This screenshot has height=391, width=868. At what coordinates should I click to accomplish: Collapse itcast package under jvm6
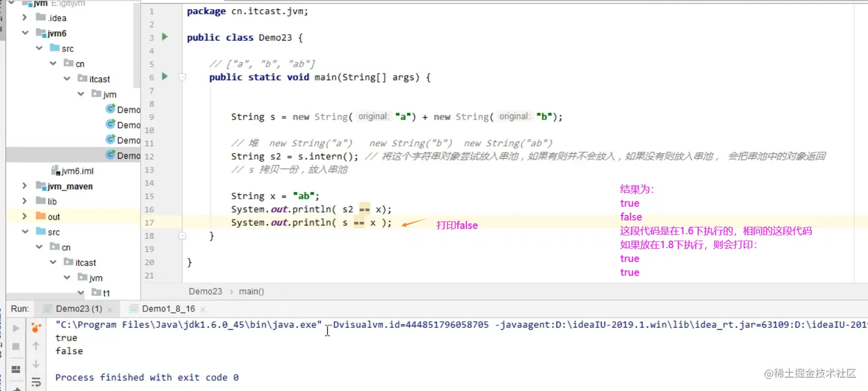click(x=67, y=79)
